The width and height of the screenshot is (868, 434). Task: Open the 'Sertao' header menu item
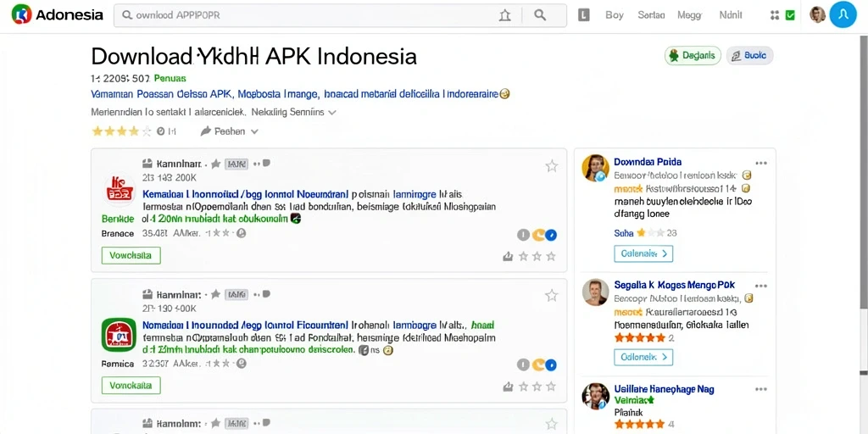(x=651, y=15)
